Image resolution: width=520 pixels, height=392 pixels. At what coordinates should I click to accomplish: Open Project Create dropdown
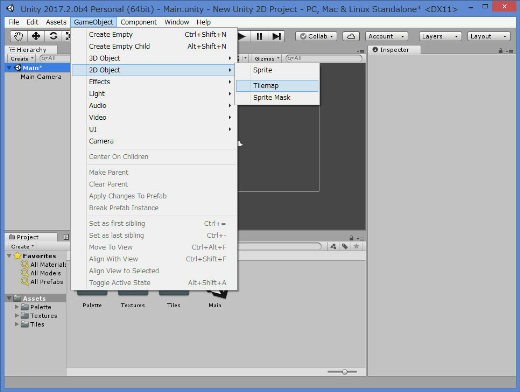click(22, 247)
